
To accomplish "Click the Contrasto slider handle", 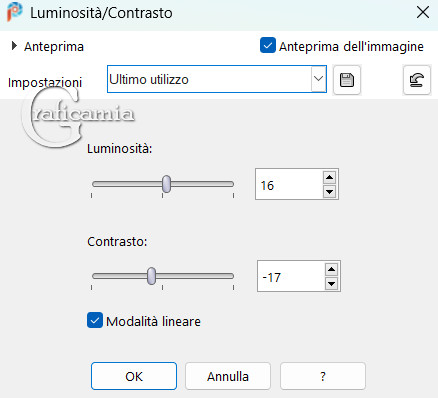I will [x=151, y=276].
